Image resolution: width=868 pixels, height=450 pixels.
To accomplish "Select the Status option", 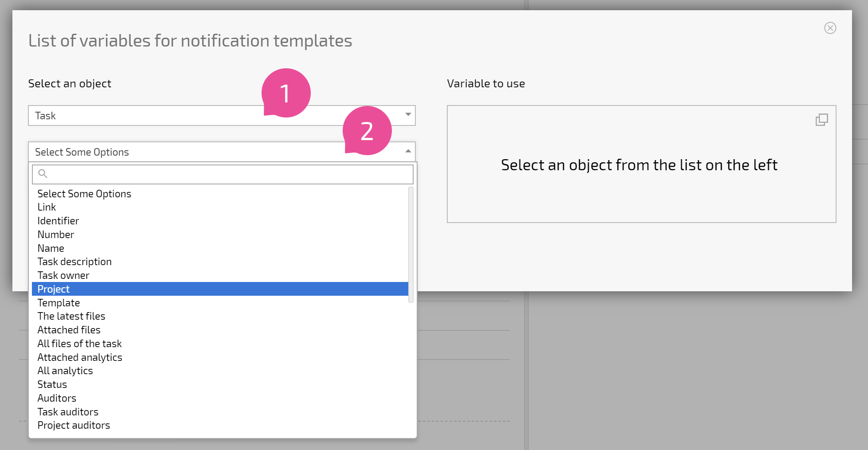I will click(220, 384).
